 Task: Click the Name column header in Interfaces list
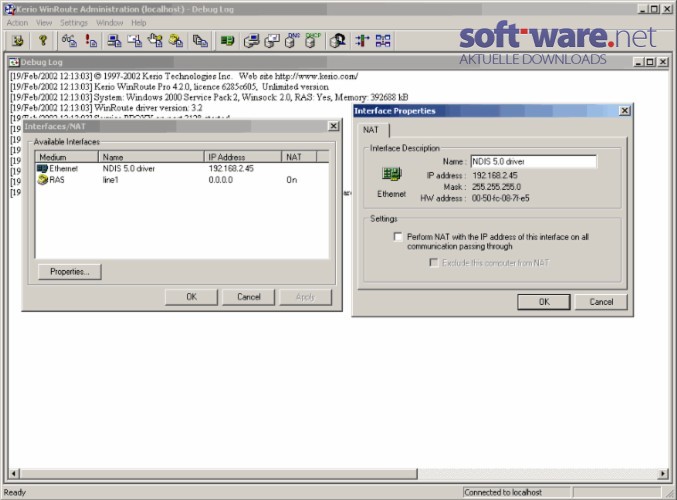click(x=151, y=157)
